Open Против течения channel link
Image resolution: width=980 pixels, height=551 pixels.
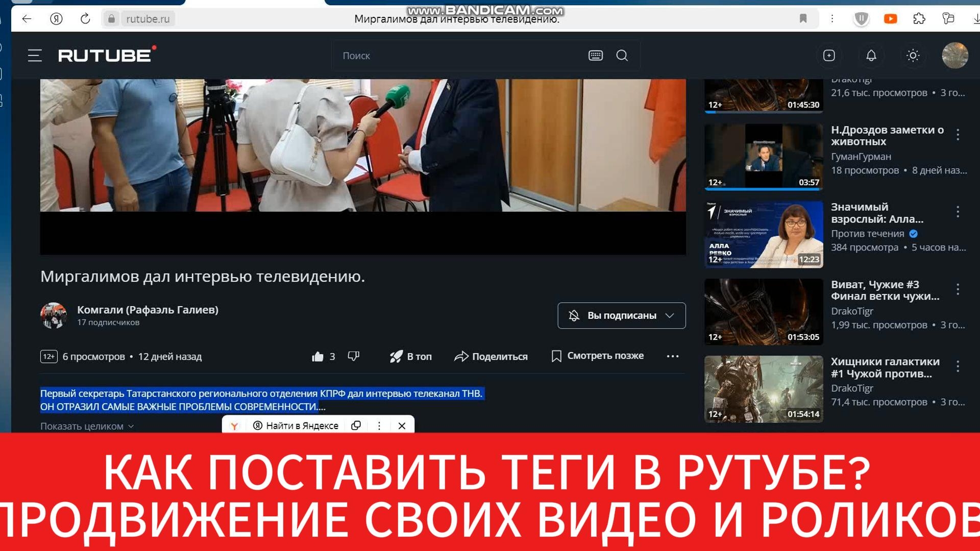867,234
